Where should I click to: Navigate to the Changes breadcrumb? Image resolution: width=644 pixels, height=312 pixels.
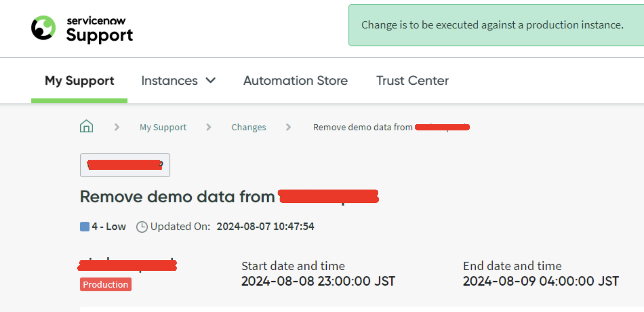[x=248, y=127]
